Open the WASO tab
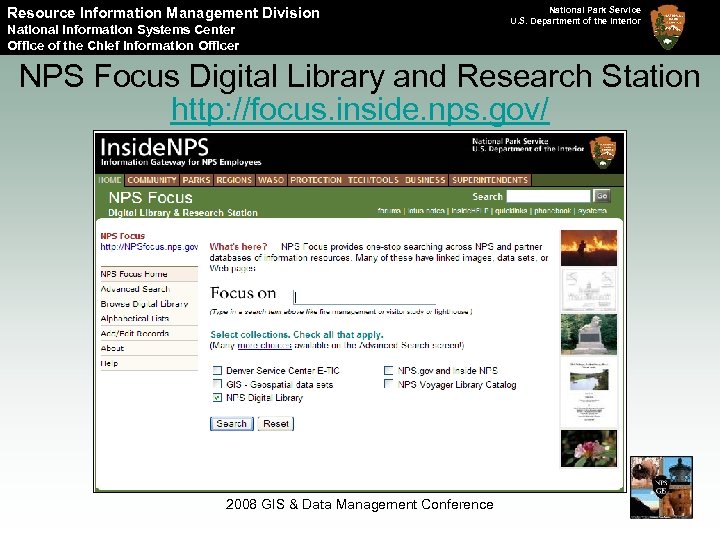 [x=271, y=180]
